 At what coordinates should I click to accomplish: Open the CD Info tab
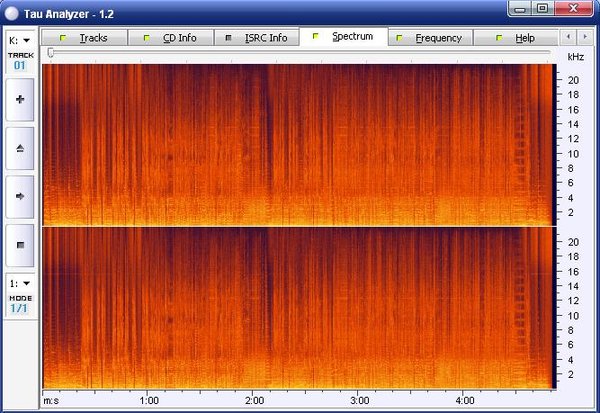click(x=171, y=38)
